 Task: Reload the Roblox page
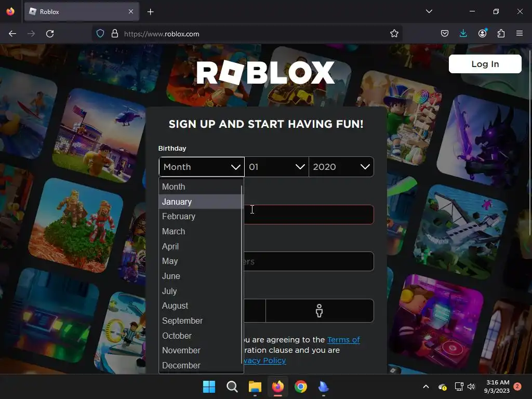pos(50,34)
